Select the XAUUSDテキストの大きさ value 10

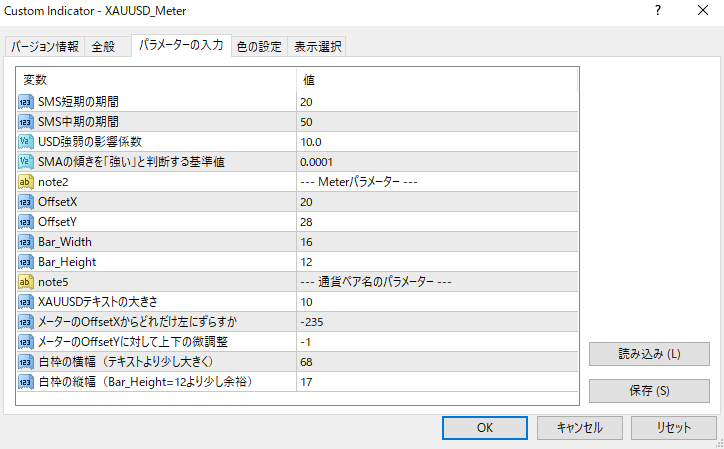click(x=437, y=302)
